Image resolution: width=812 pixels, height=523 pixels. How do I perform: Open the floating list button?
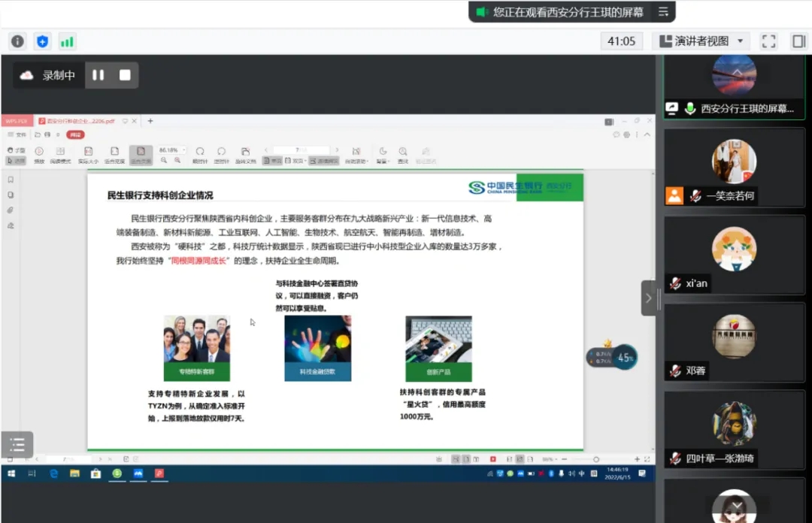[17, 444]
